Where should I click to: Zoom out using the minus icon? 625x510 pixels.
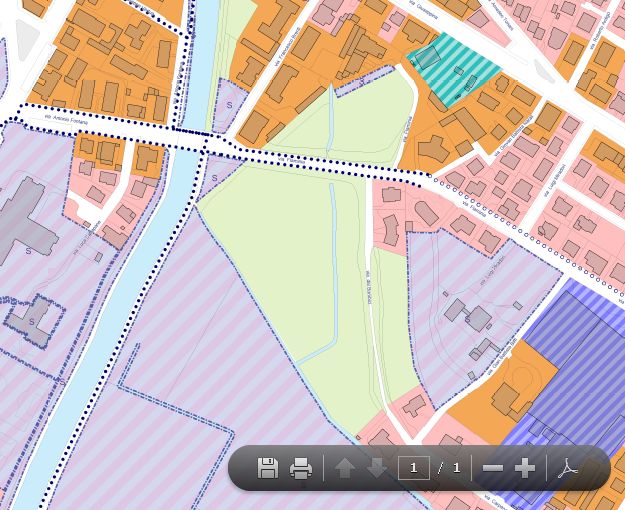(493, 468)
